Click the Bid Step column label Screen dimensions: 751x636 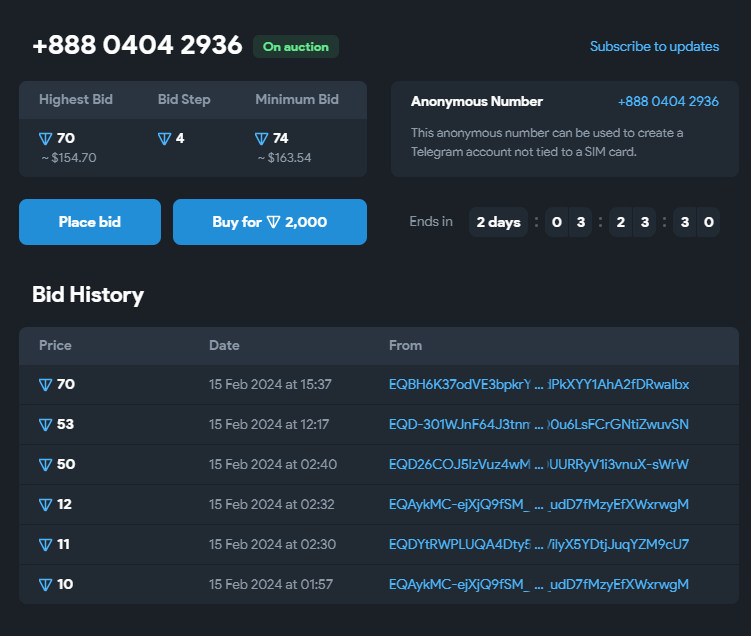coord(184,99)
